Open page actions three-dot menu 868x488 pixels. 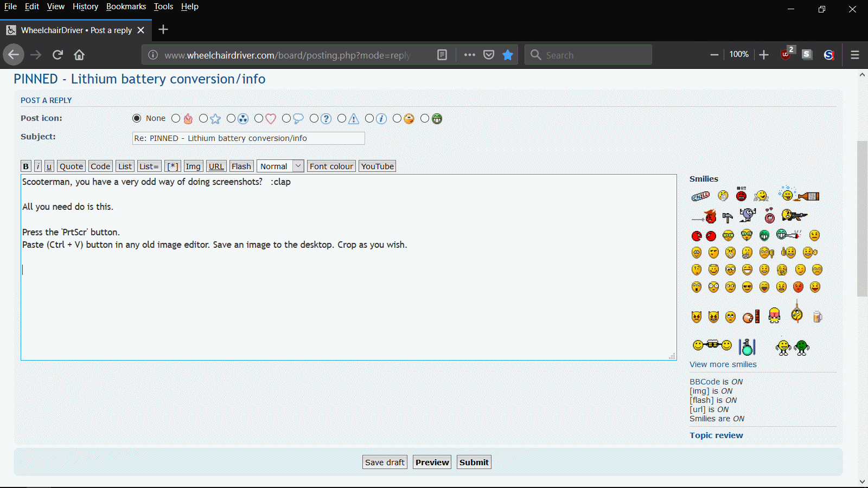click(x=470, y=55)
